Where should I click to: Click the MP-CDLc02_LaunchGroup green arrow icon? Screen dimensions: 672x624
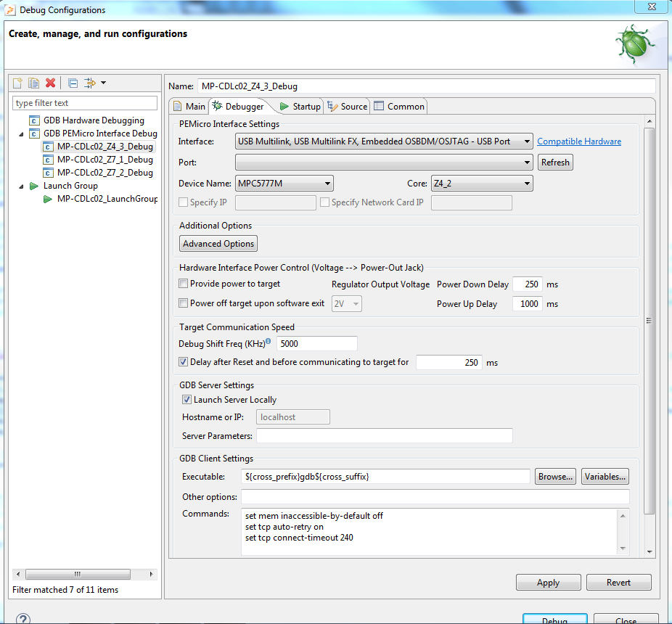click(48, 199)
